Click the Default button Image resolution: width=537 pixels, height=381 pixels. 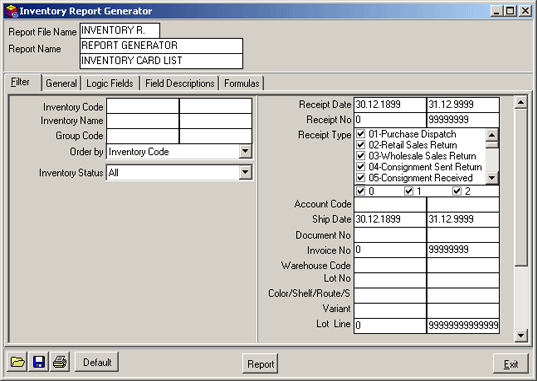tap(97, 362)
